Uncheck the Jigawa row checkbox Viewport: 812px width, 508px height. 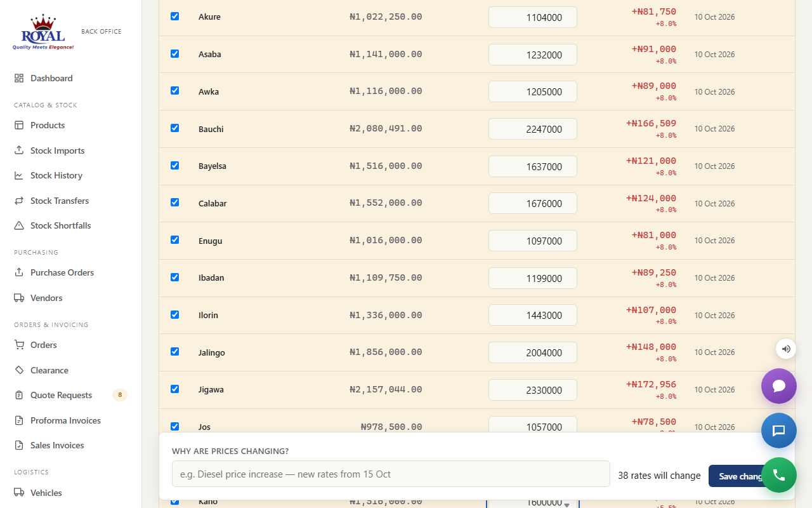pos(174,389)
